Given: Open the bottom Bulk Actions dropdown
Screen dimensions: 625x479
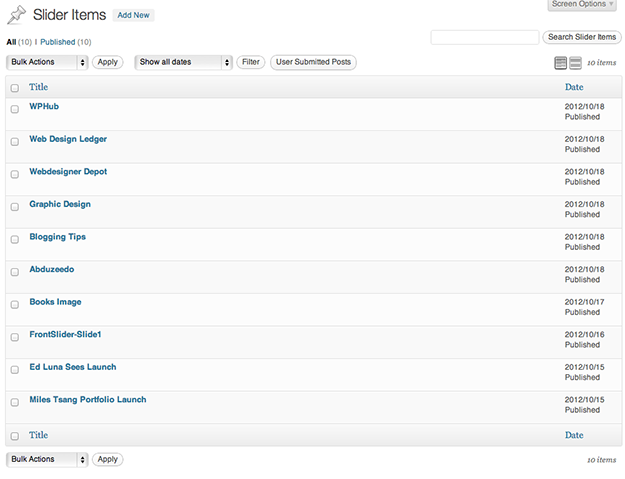Looking at the screenshot, I should [47, 459].
